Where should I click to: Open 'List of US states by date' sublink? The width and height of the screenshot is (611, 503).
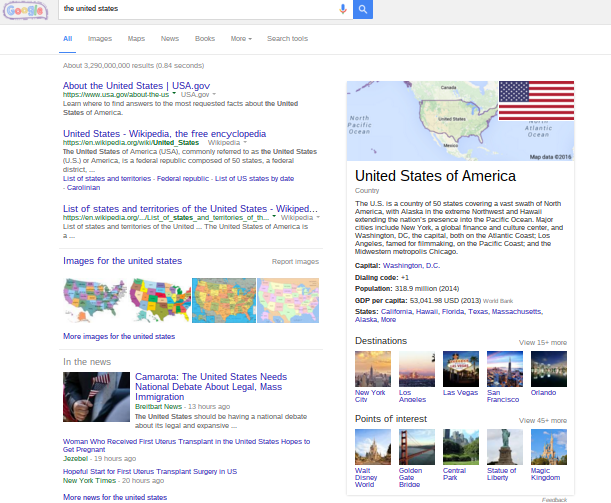click(254, 178)
